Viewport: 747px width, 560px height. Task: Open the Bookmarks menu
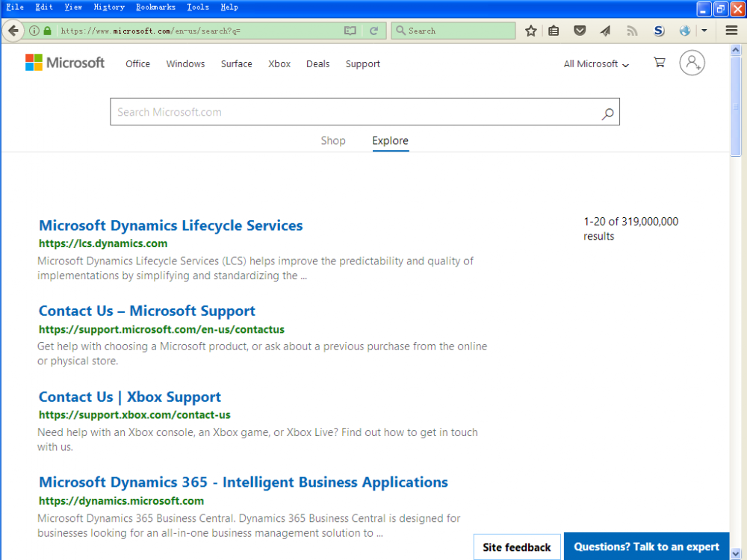pos(155,7)
